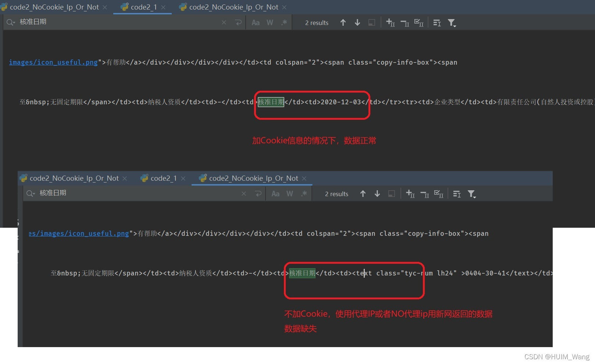Click >0404-30-41 value in lower output

click(x=483, y=273)
